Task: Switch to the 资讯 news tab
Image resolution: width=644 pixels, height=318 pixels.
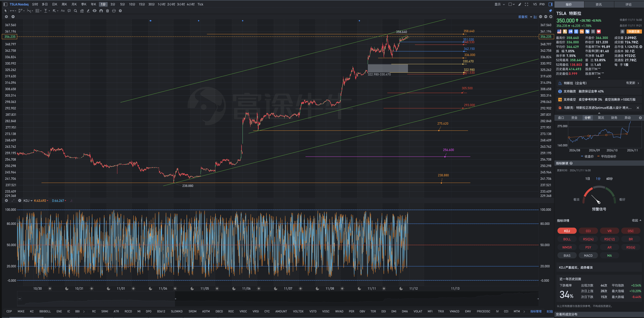Action: pos(598,4)
